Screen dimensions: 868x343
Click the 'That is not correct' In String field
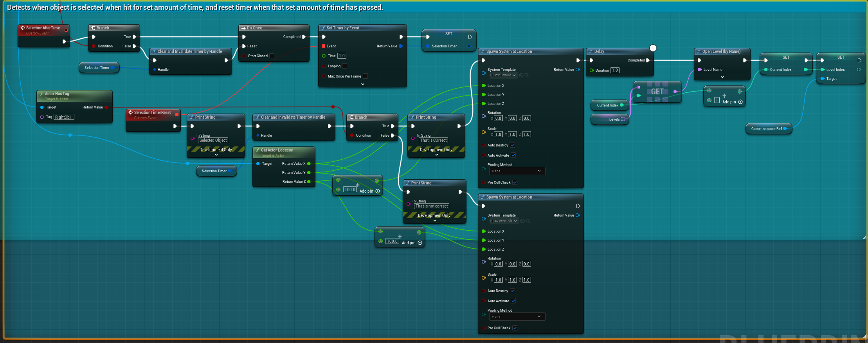pos(431,206)
